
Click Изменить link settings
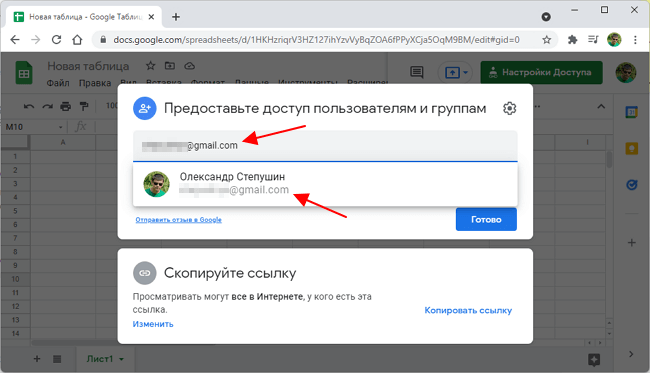[x=153, y=324]
